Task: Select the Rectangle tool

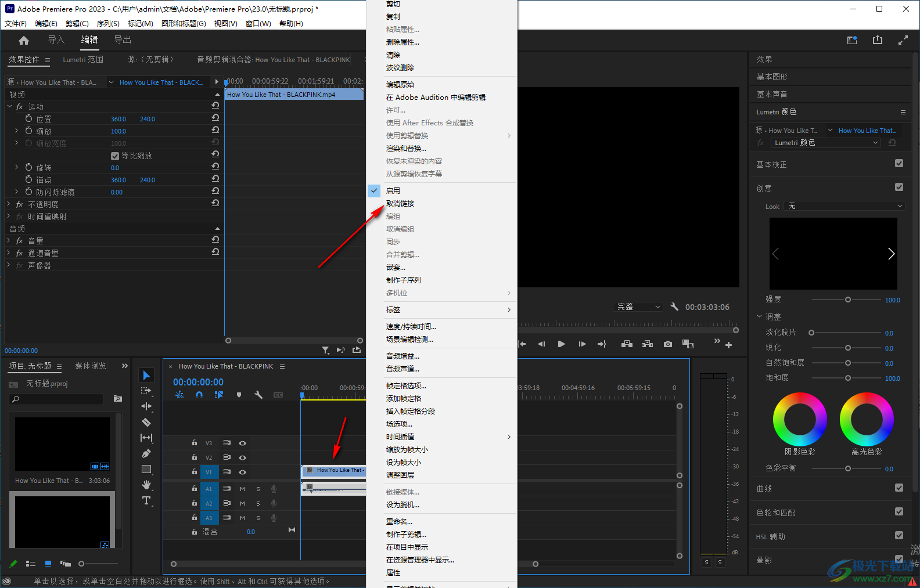Action: pos(146,469)
